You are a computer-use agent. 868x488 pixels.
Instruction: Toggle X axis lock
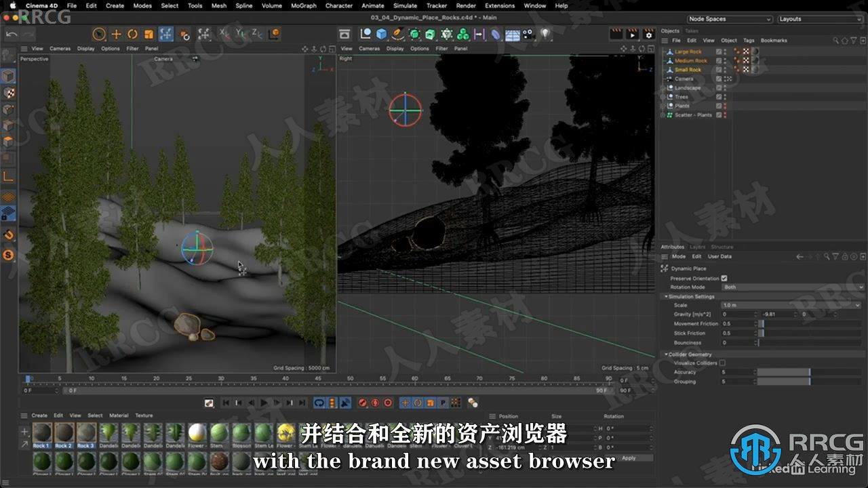coord(224,34)
